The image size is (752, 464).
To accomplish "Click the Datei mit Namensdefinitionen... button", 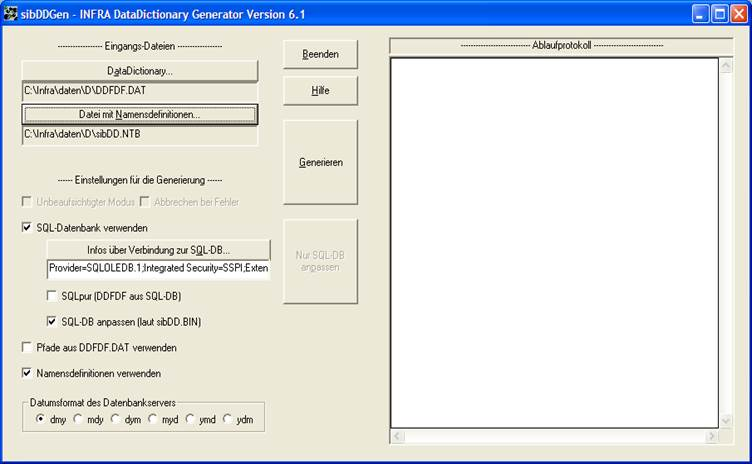I will tap(140, 114).
